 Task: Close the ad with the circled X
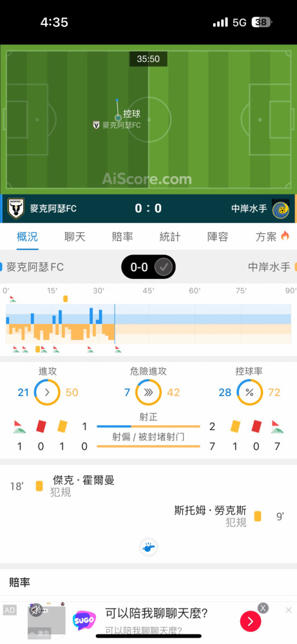click(x=263, y=608)
